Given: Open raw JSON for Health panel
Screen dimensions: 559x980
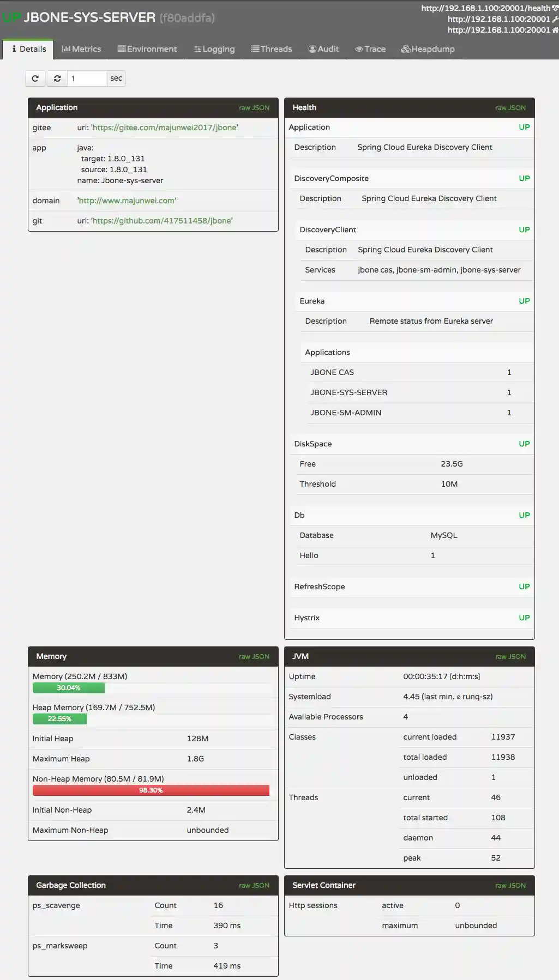Looking at the screenshot, I should 510,108.
